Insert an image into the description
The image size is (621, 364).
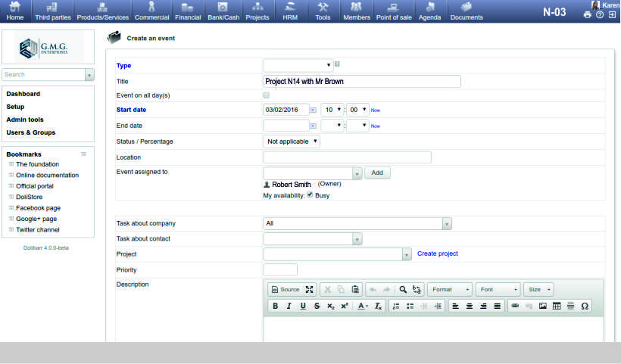tap(543, 306)
